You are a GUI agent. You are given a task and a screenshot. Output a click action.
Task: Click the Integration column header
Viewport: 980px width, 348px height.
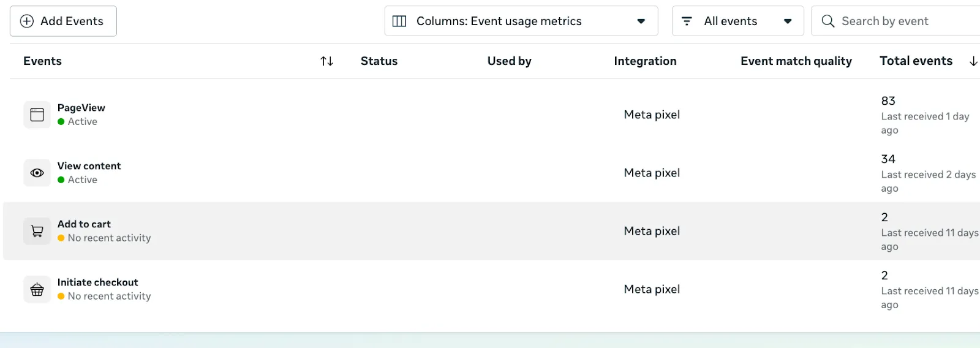coord(645,61)
